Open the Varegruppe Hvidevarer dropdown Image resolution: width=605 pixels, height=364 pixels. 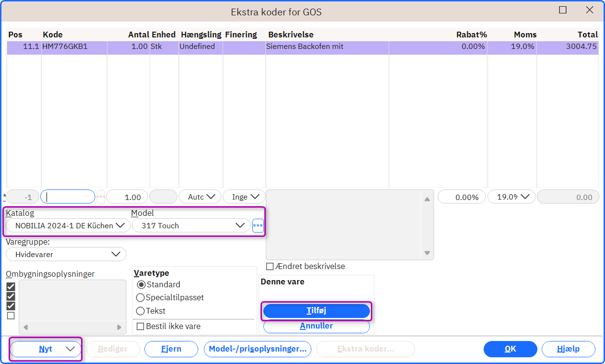pos(66,254)
